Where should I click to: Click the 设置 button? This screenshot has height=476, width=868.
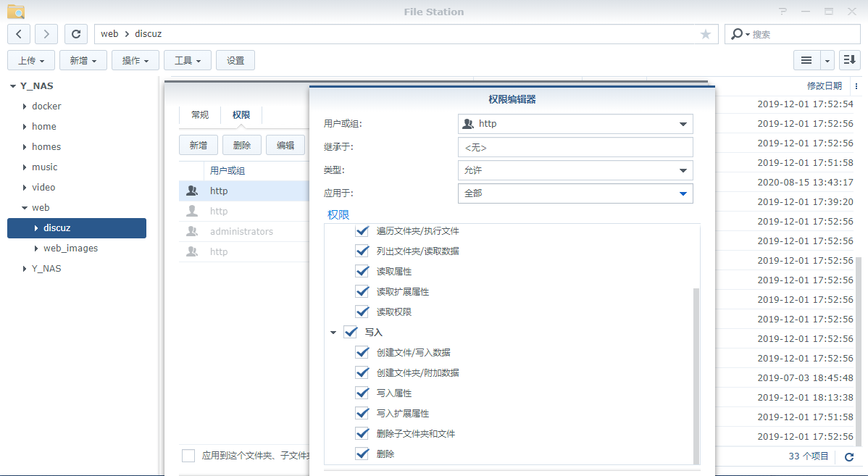click(235, 61)
